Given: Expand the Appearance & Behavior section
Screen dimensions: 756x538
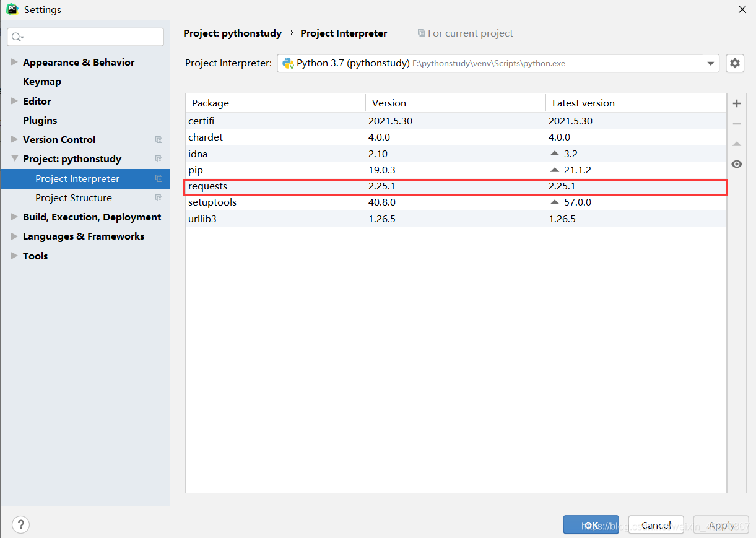Looking at the screenshot, I should pyautogui.click(x=14, y=62).
